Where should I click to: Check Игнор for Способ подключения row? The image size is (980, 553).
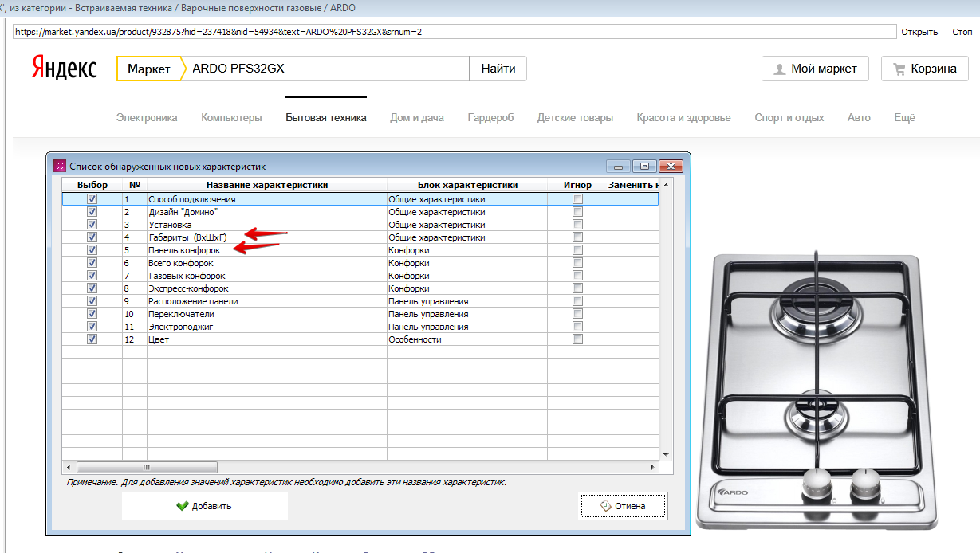(x=577, y=199)
